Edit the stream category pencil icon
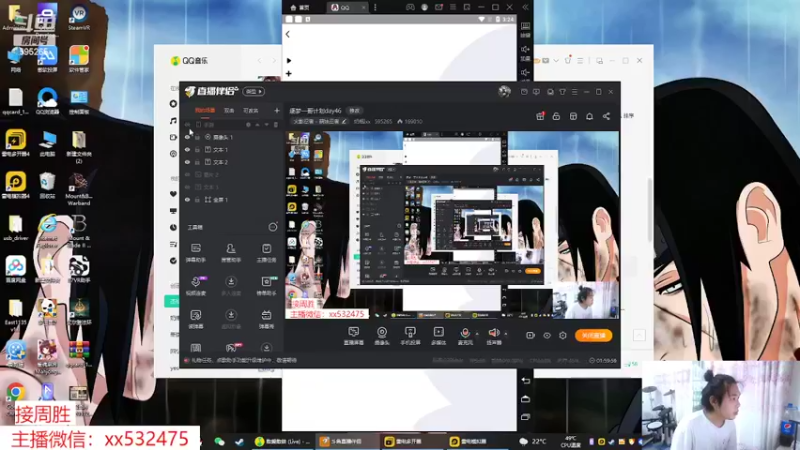 pos(344,122)
